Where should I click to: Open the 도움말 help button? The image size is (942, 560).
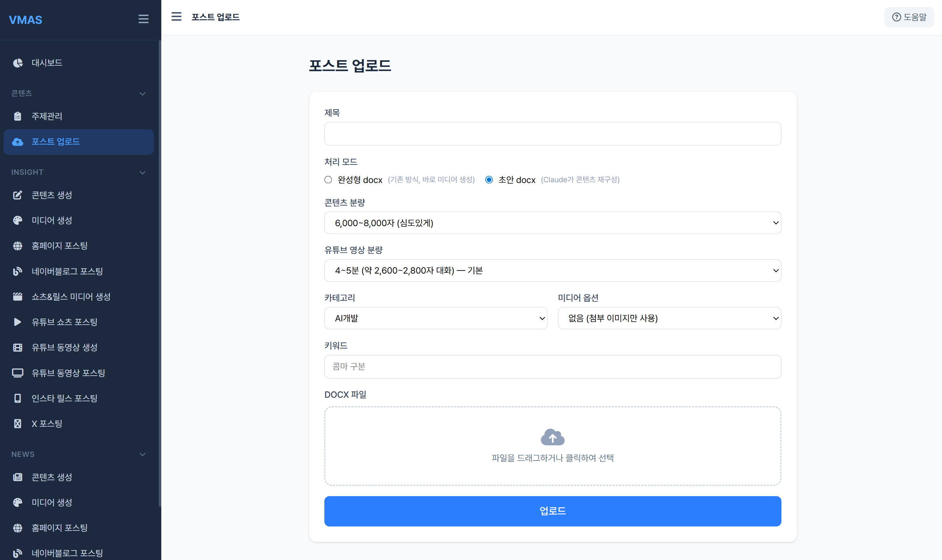point(909,17)
